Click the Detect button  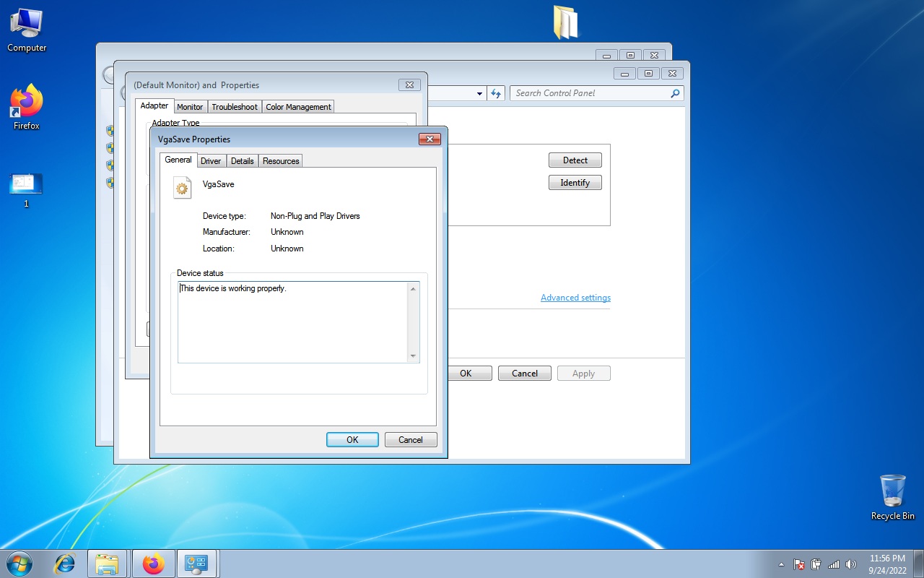point(575,160)
